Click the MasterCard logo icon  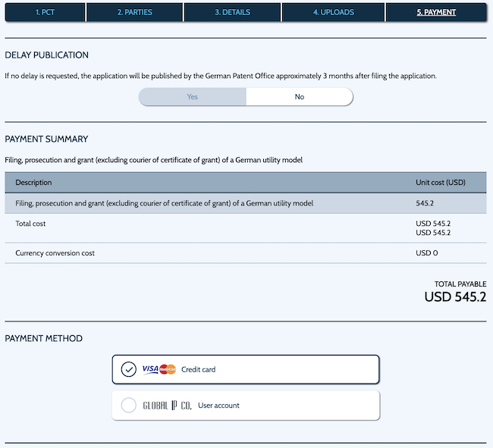point(168,369)
